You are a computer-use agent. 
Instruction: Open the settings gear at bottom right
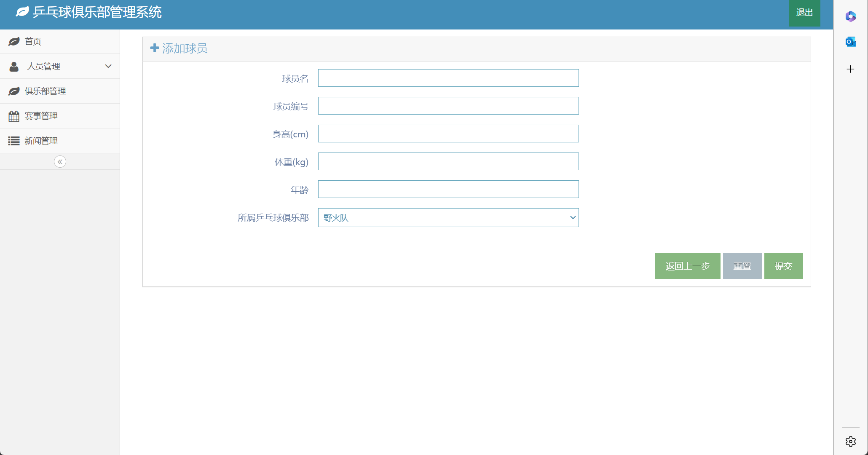850,441
